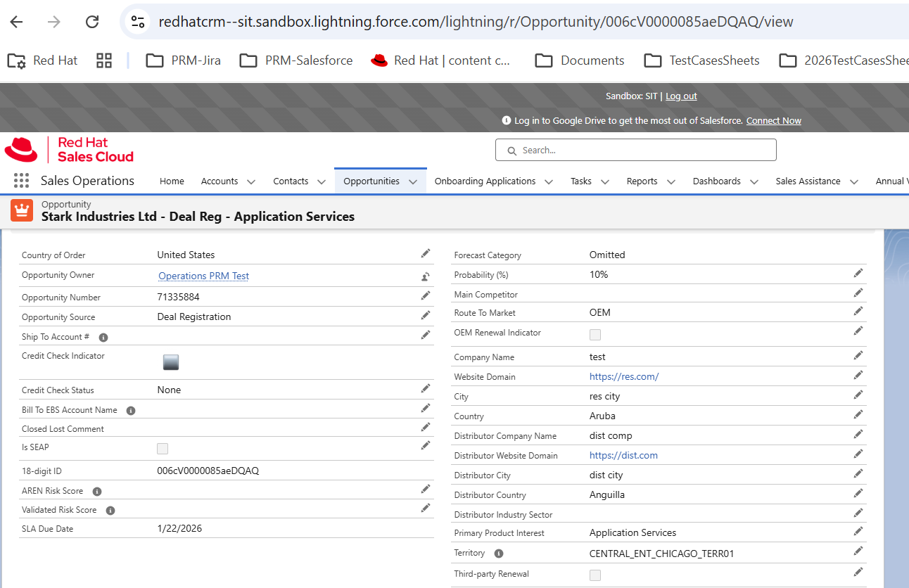Show info tooltip for AREN Risk Score

click(x=97, y=492)
